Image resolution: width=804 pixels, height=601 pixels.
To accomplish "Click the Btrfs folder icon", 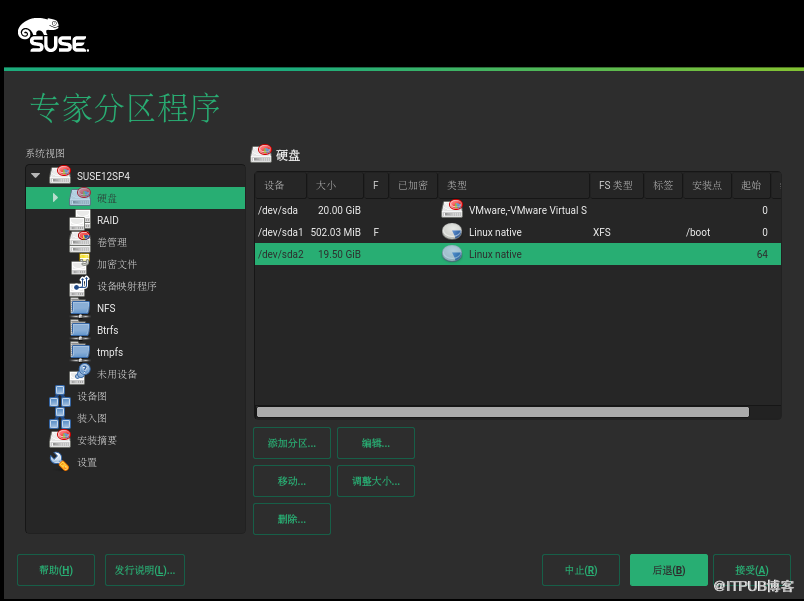I will (80, 330).
